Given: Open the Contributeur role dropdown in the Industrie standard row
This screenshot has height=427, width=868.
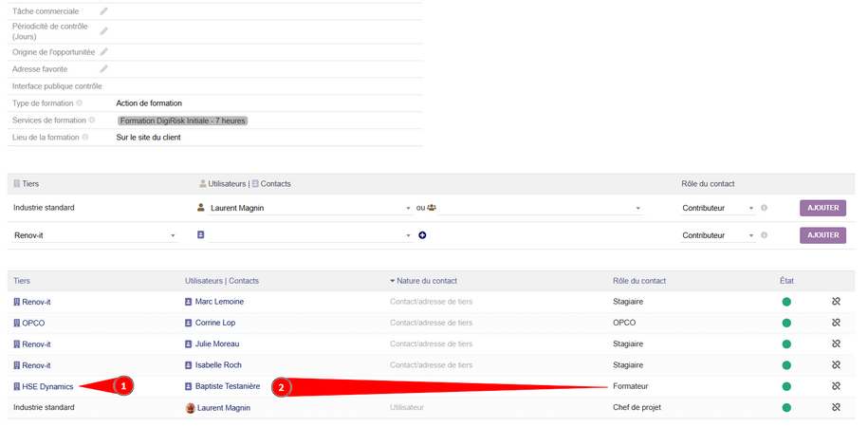Looking at the screenshot, I should coord(718,208).
